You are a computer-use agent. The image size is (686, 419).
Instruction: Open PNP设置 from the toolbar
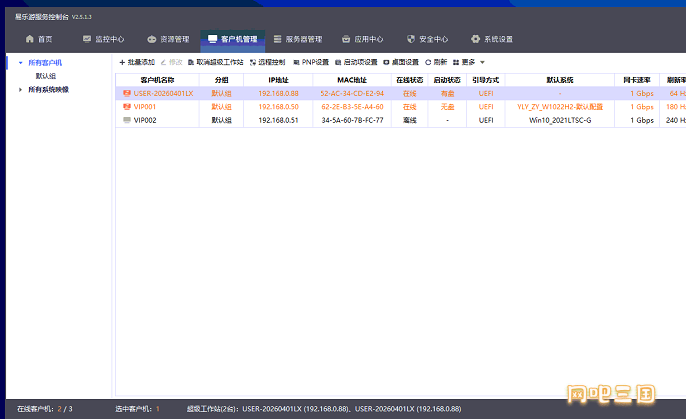coord(310,62)
